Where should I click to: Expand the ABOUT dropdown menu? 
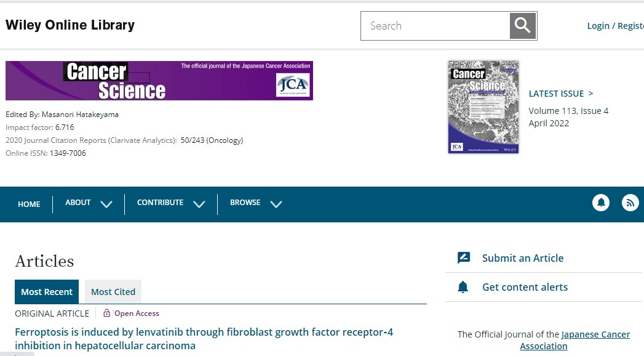[x=89, y=203]
